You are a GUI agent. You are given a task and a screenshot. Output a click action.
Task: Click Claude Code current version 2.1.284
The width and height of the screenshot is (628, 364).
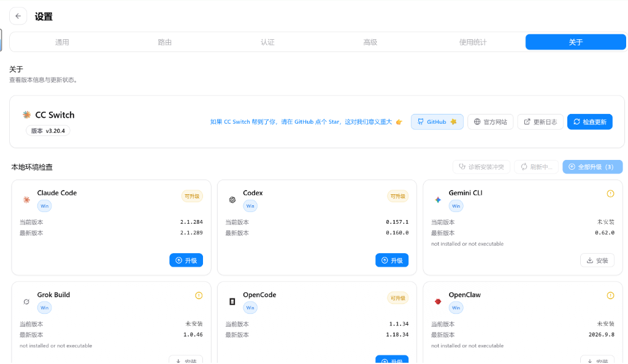point(191,222)
